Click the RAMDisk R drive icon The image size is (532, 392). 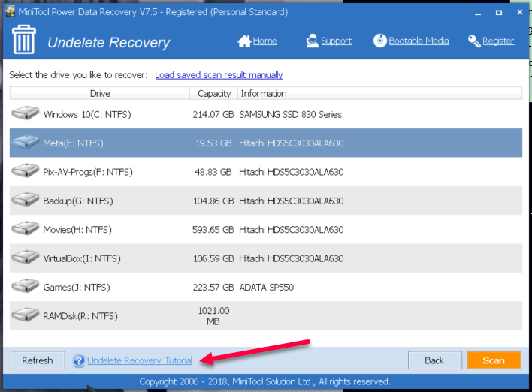click(x=26, y=315)
